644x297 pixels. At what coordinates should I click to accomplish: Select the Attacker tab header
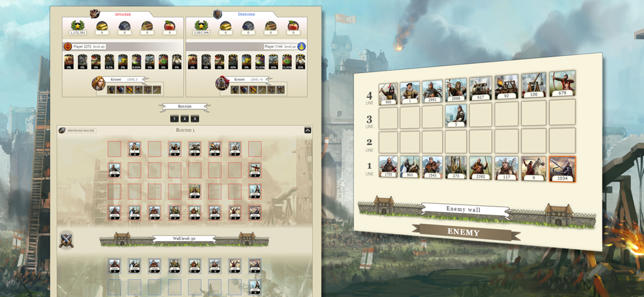point(123,14)
